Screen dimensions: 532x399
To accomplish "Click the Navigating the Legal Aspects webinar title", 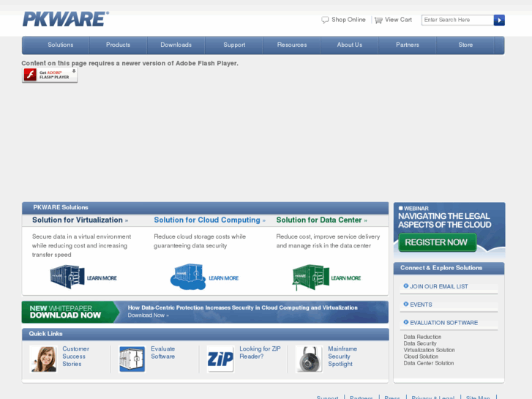I will (445, 220).
